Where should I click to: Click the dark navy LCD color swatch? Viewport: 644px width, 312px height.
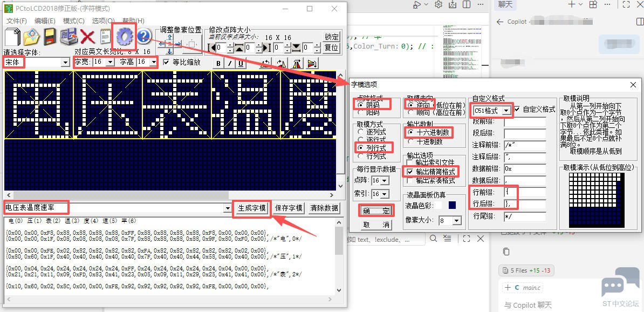click(x=452, y=205)
